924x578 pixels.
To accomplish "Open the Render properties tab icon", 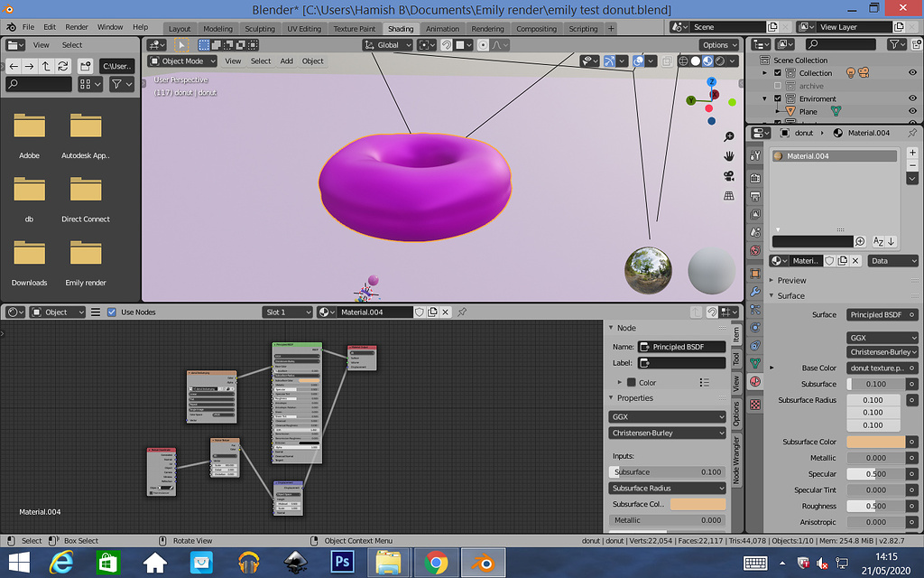I will 755,178.
